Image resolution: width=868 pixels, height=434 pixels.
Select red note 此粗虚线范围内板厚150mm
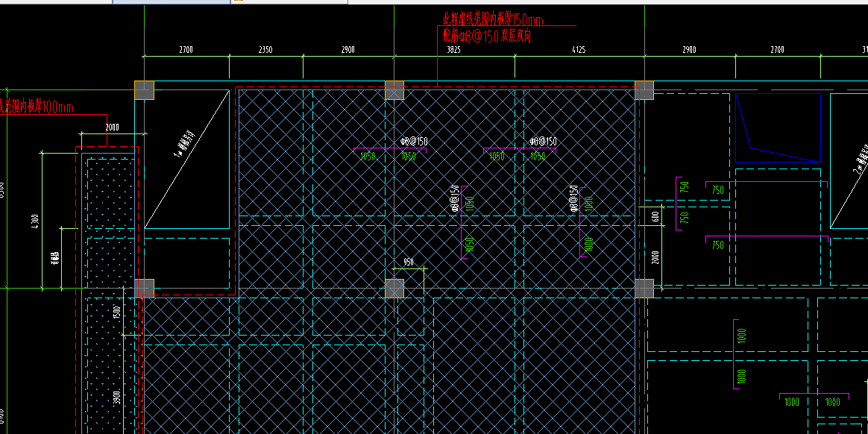[x=493, y=19]
